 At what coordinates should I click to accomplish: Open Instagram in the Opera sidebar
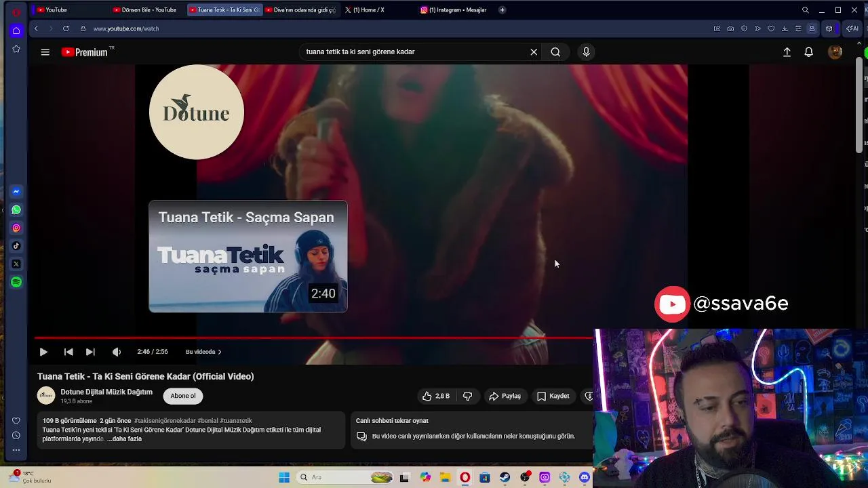(x=16, y=228)
